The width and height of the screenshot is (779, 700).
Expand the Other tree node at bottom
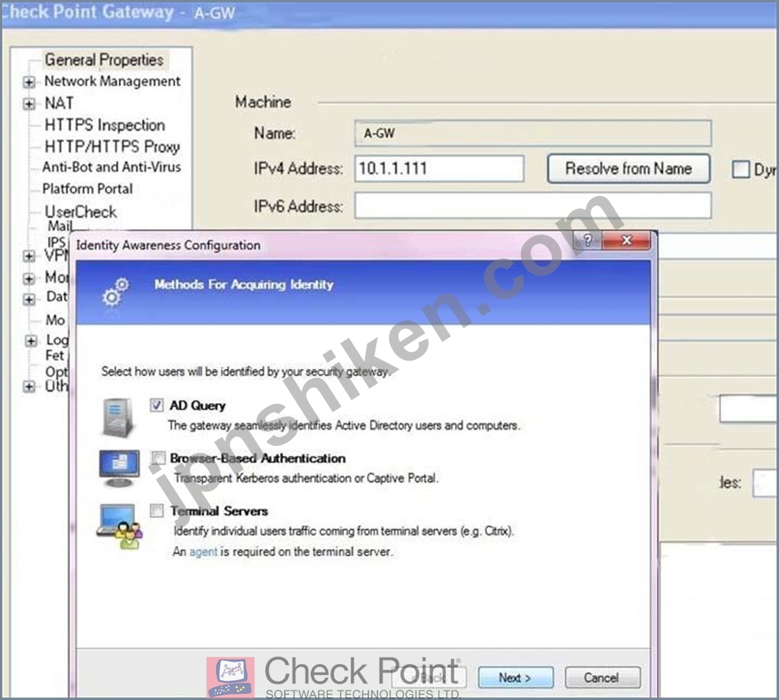coord(29,386)
